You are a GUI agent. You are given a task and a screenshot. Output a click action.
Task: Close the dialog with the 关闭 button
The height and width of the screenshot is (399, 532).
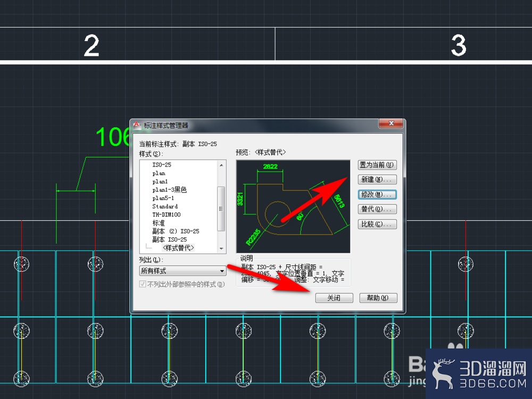tap(334, 298)
